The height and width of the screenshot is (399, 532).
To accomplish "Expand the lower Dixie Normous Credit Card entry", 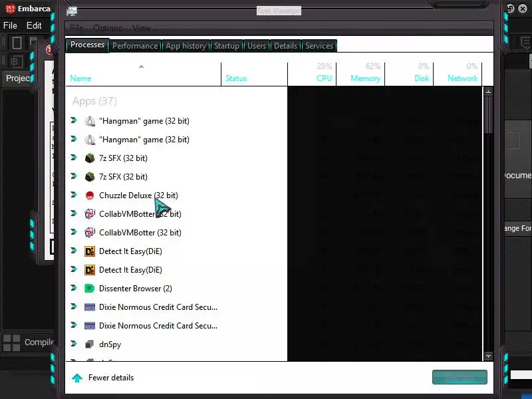I will click(74, 325).
